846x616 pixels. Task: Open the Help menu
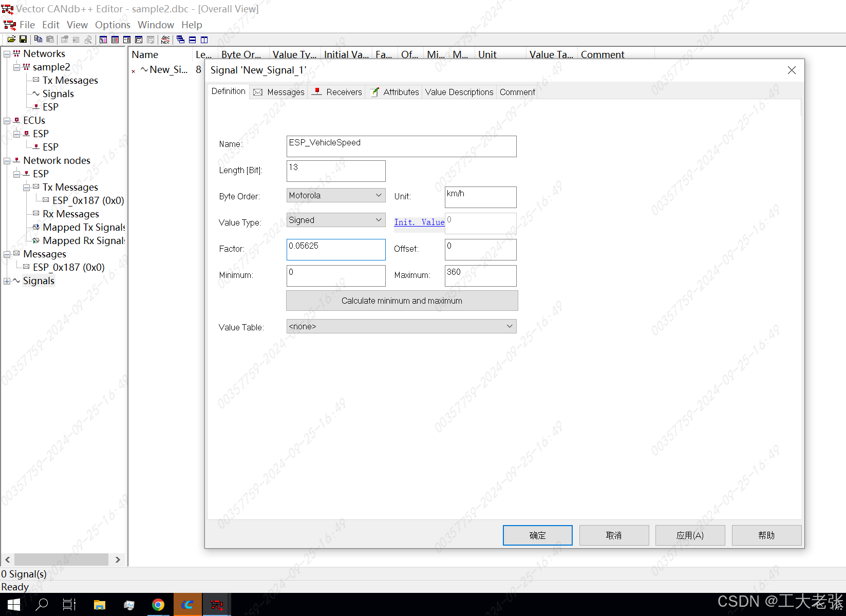(192, 25)
